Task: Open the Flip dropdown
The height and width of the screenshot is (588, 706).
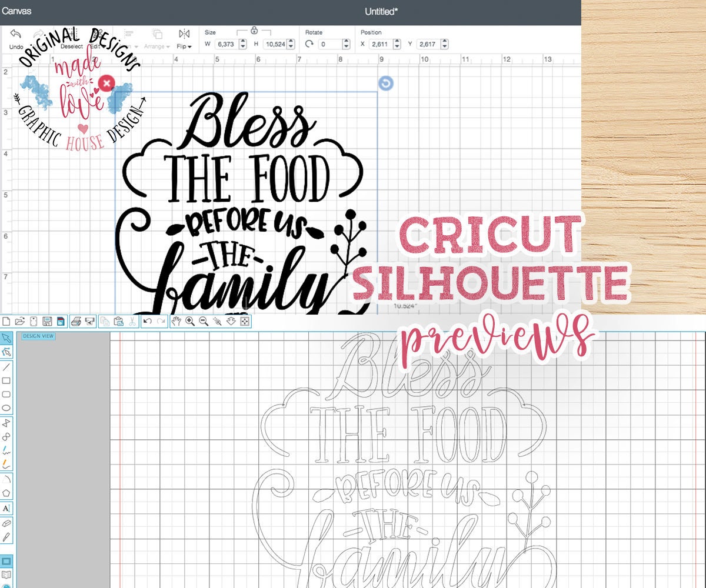Action: pyautogui.click(x=184, y=46)
